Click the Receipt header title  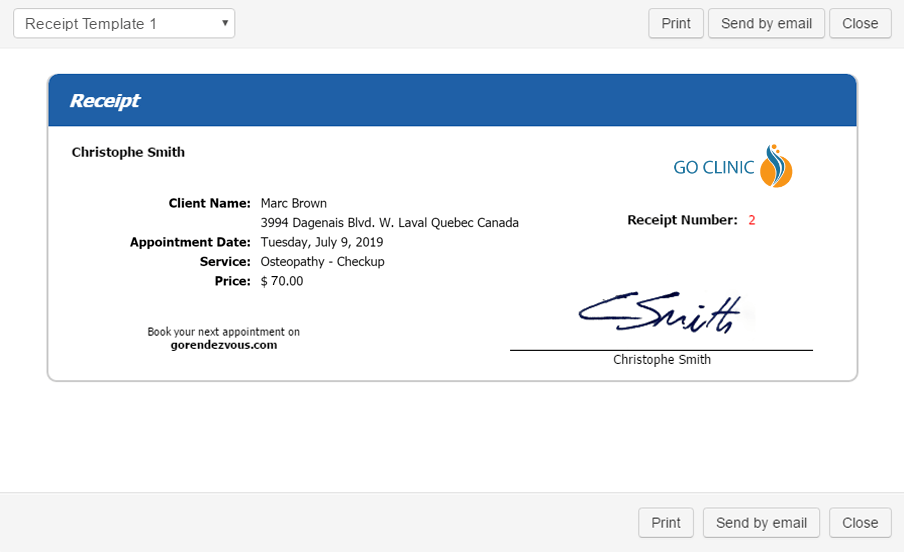point(104,101)
